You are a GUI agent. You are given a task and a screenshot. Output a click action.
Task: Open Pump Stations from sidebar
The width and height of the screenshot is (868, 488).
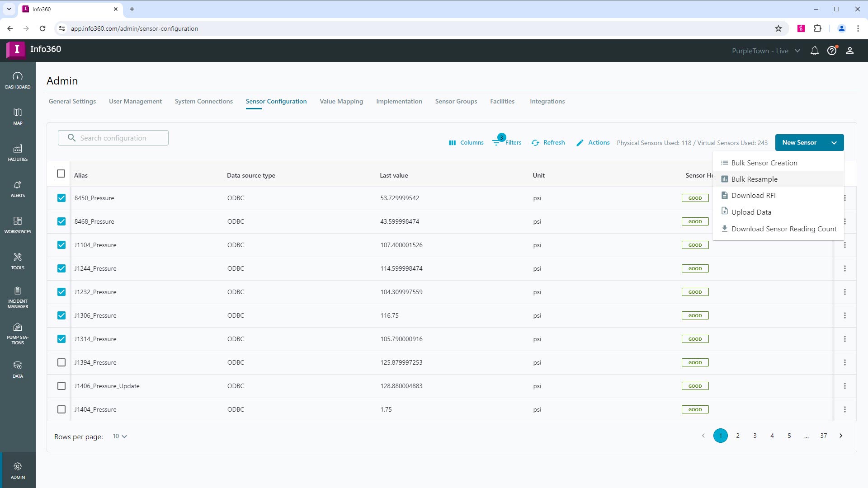[18, 333]
